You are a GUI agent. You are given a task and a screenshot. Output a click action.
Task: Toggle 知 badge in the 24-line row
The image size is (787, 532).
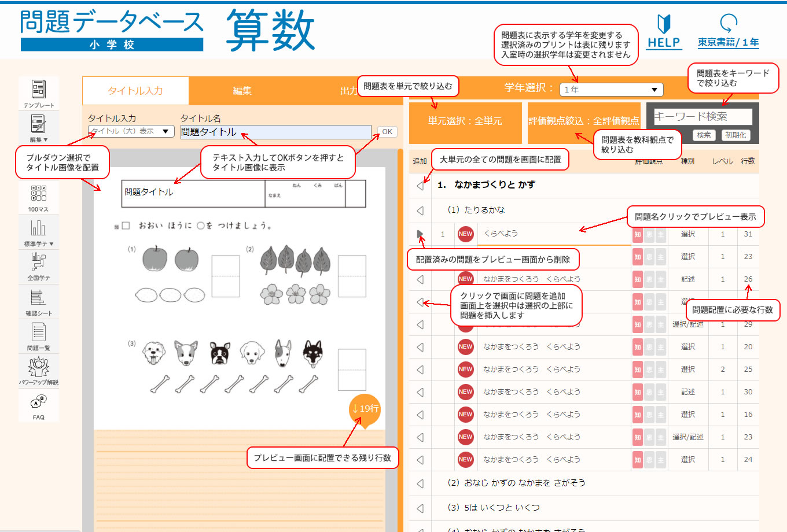point(638,460)
